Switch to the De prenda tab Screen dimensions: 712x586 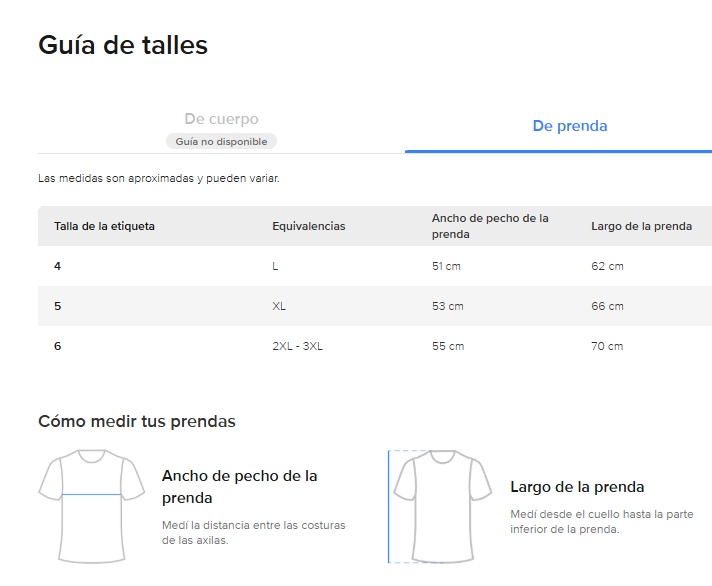[x=569, y=126]
